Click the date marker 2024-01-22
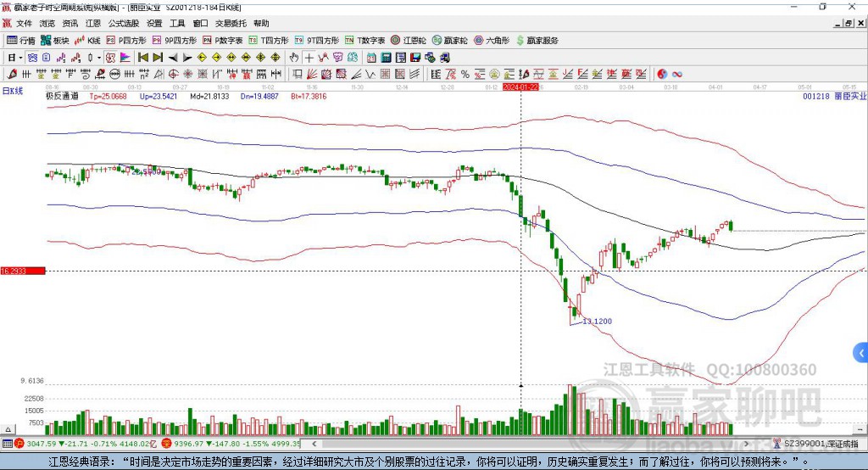 [520, 87]
